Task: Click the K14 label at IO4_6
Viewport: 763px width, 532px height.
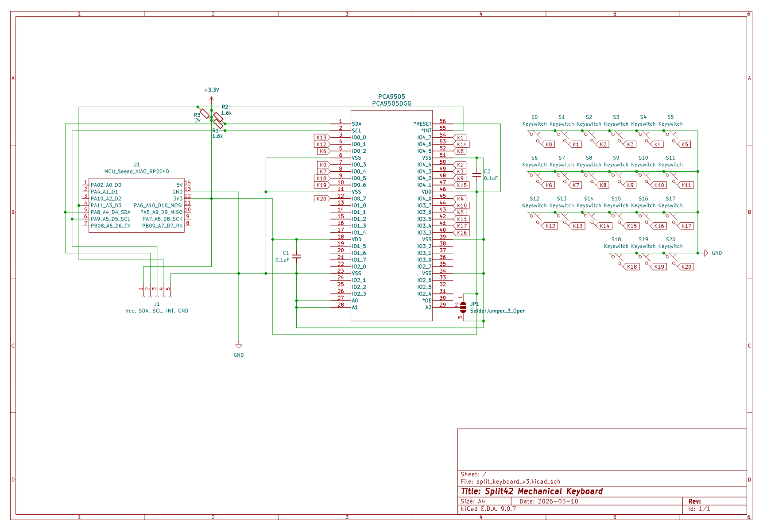Action: click(462, 144)
